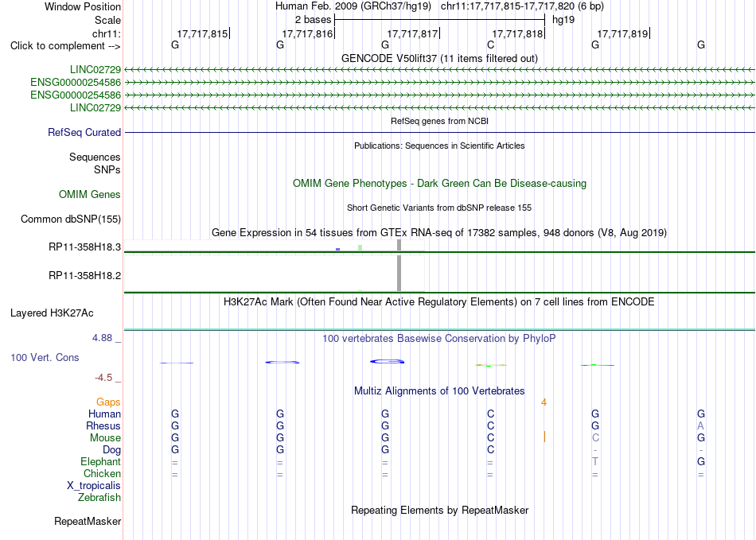Click the faded A in the Rhesus row
The image size is (756, 540).
(x=700, y=425)
